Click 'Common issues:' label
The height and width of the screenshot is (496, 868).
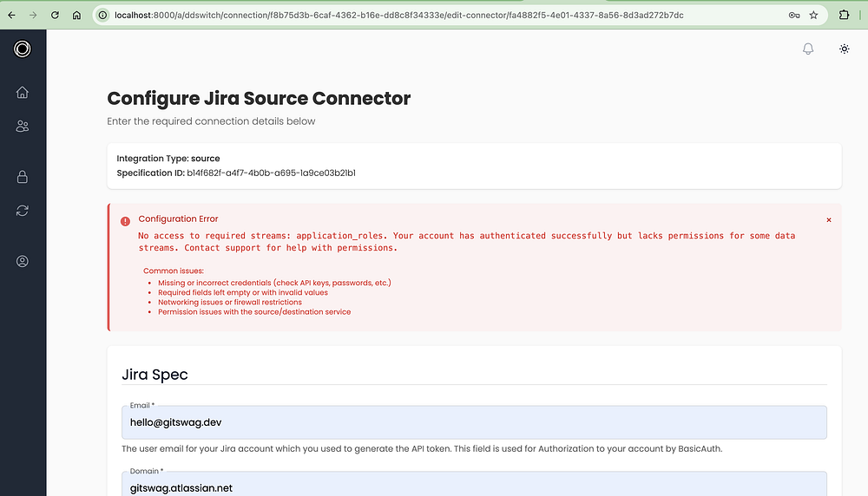click(174, 271)
